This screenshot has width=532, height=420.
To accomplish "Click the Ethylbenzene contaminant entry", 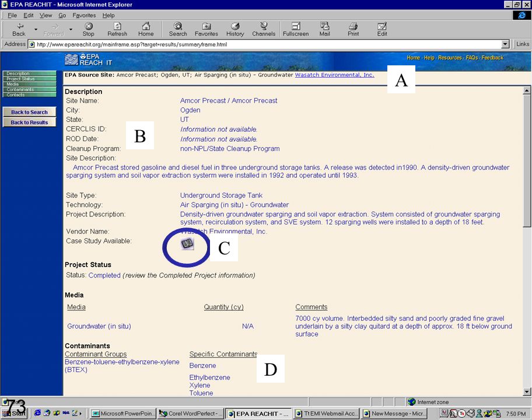I will coord(209,377).
